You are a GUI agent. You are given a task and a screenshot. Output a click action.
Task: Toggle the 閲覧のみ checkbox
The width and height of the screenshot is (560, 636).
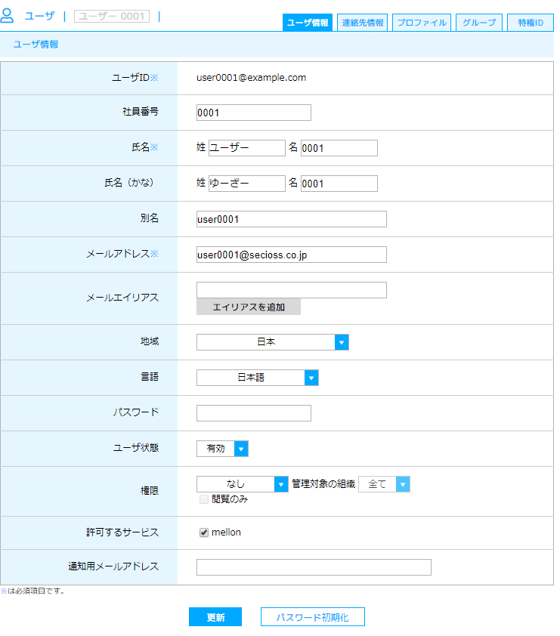click(204, 499)
